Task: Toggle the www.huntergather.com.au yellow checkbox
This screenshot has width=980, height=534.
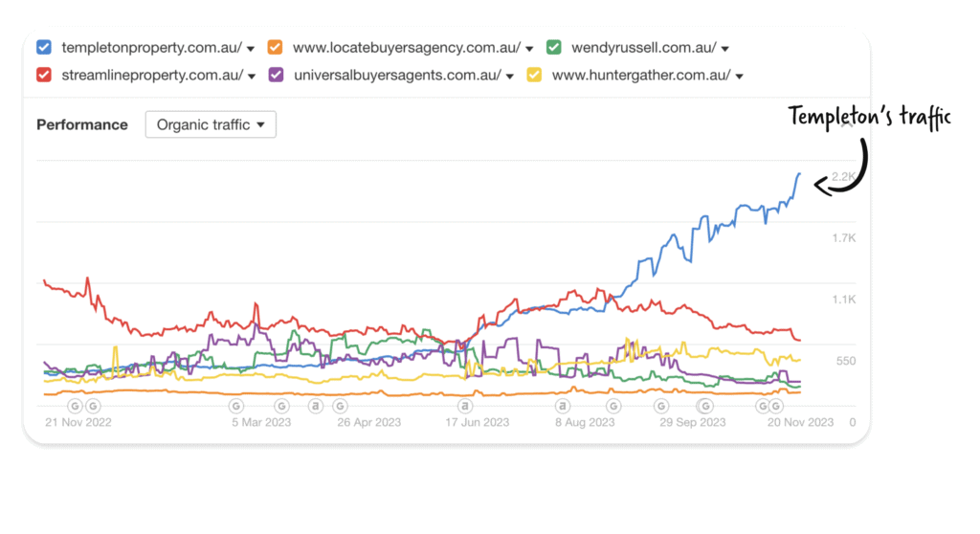Action: tap(534, 75)
